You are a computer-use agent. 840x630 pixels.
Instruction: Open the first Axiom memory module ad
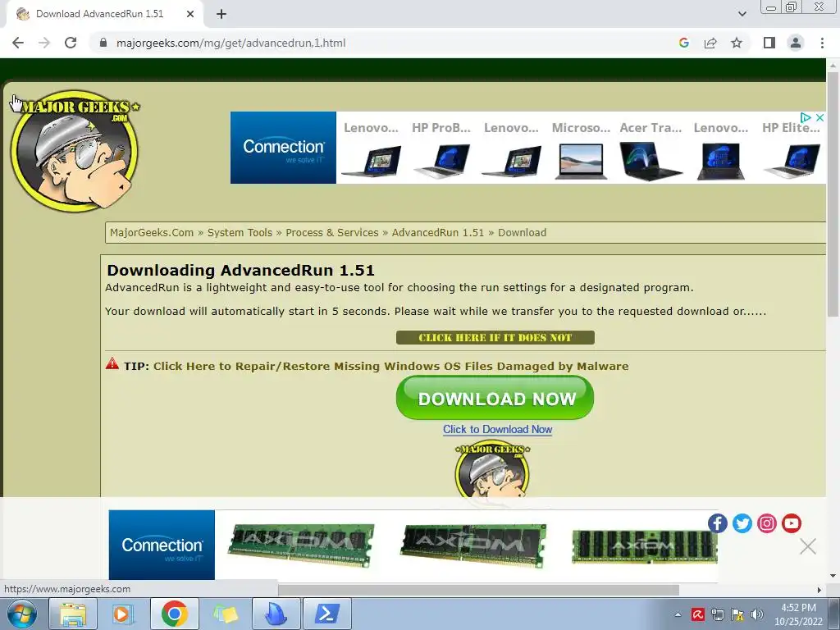click(300, 546)
